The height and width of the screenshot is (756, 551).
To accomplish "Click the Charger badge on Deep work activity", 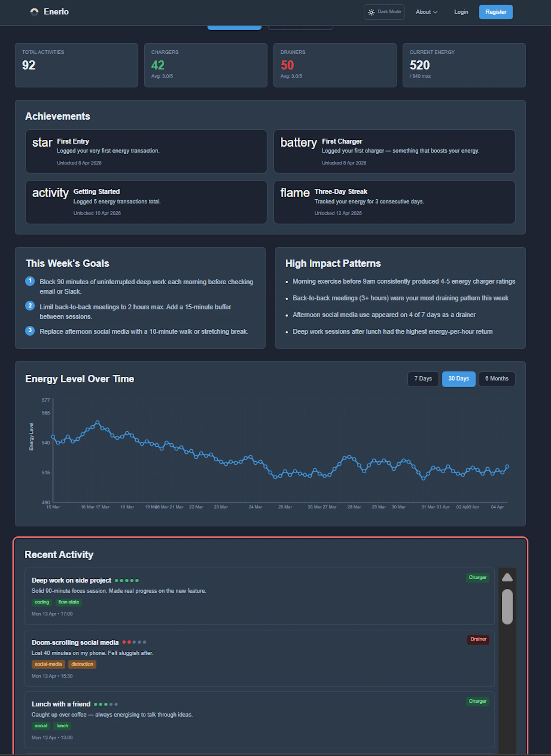I will [x=478, y=578].
